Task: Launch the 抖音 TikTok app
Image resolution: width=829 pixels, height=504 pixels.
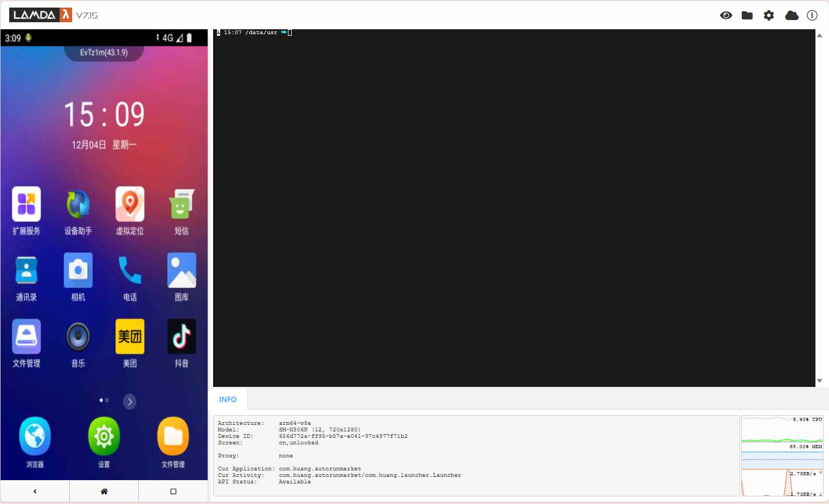Action: point(182,337)
